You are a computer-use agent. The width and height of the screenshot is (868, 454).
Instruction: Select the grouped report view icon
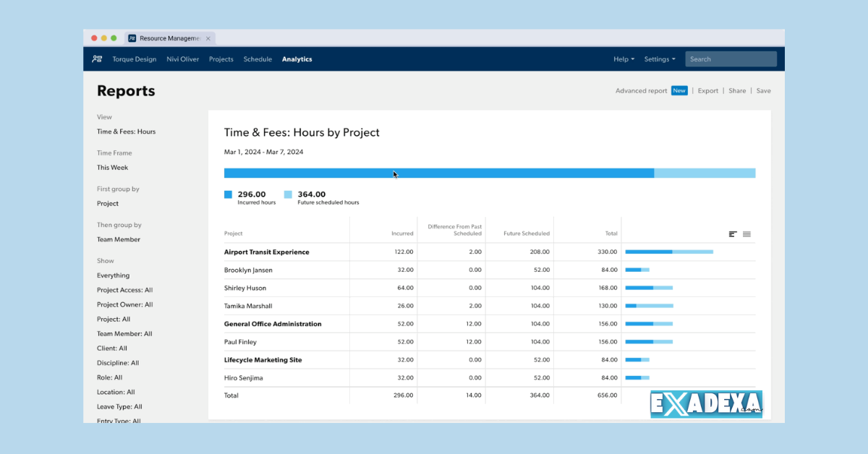coord(733,234)
